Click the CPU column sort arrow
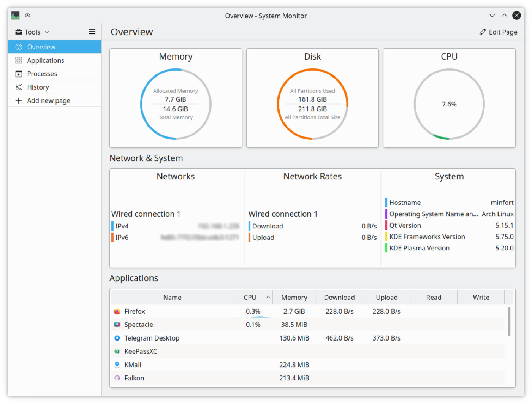This screenshot has height=404, width=532. click(x=269, y=297)
